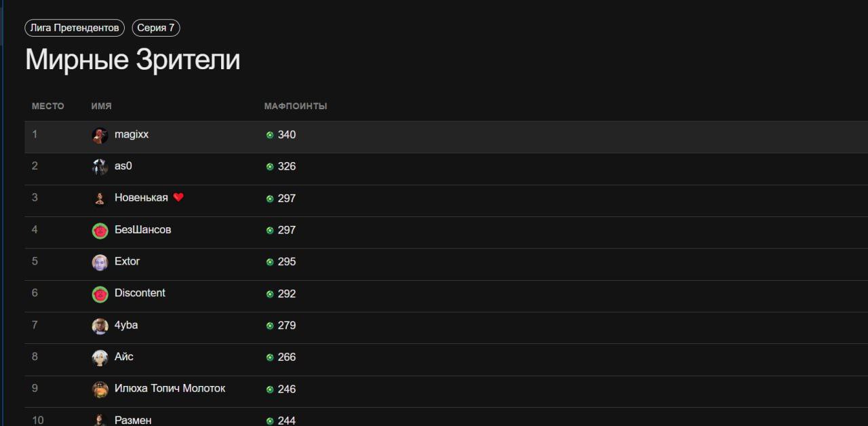Screen dimensions: 868x426
Task: Click the mafpoint icon beside 279
Action: click(270, 326)
